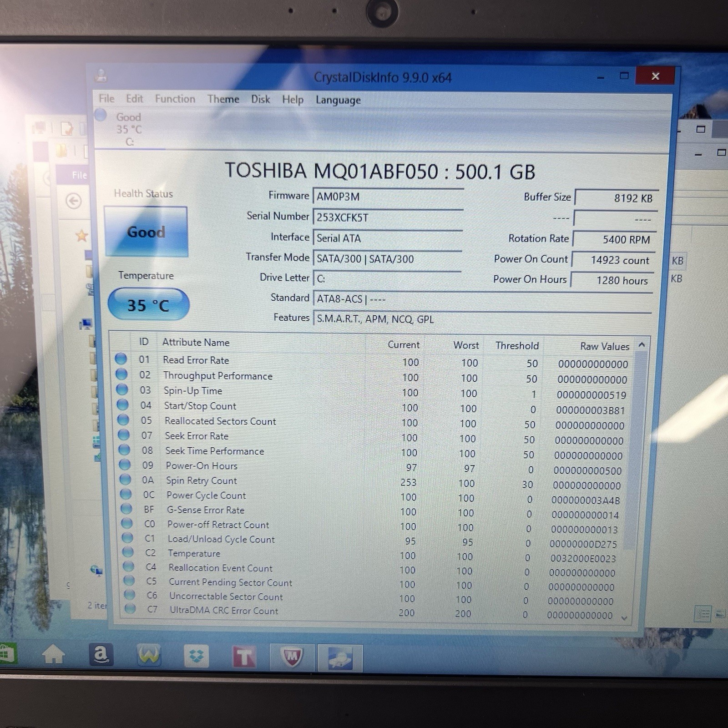The width and height of the screenshot is (728, 728).
Task: Click the Features field S.M.A.R.T., APM, NCQ, GPL
Action: (x=482, y=319)
